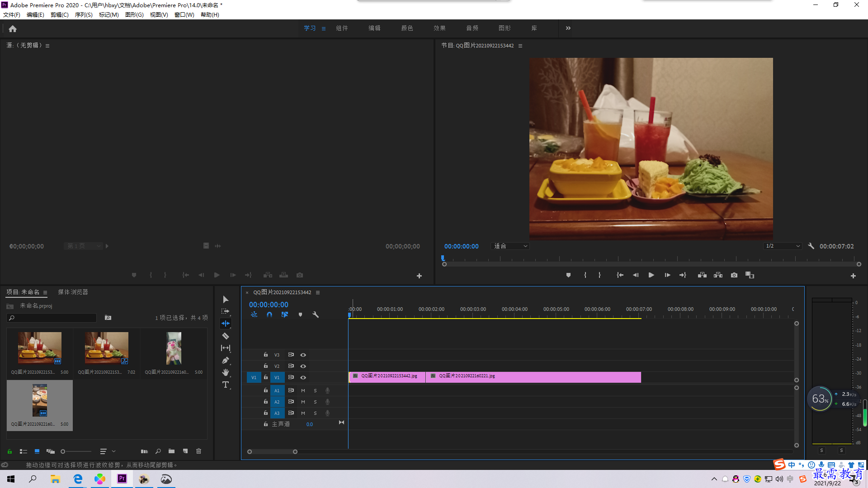Switch Project panel to Icon View
868x488 pixels.
click(37, 451)
